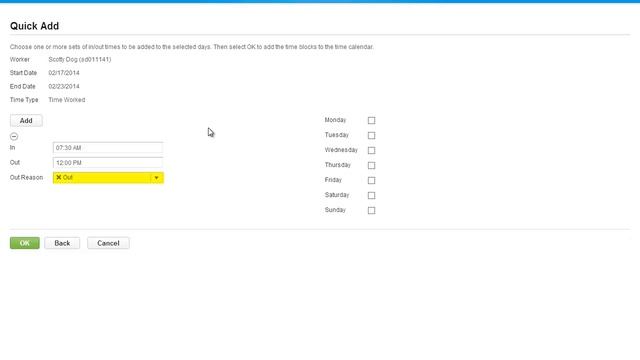Click the Worker label
The image size is (640, 360).
(x=20, y=60)
